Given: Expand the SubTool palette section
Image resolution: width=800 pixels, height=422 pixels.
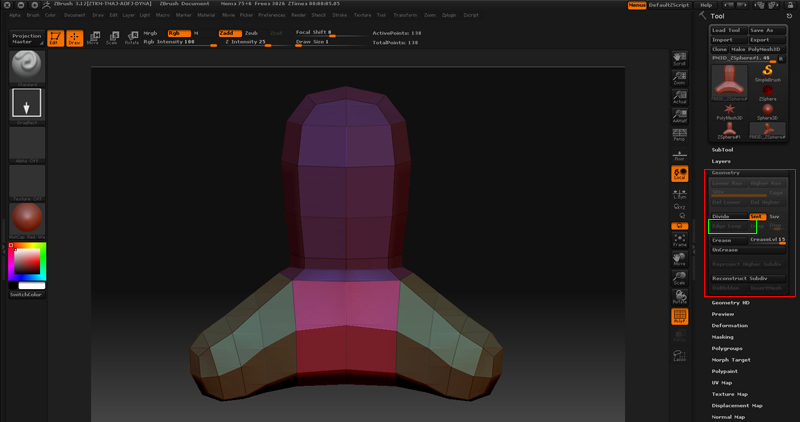Looking at the screenshot, I should click(x=723, y=150).
